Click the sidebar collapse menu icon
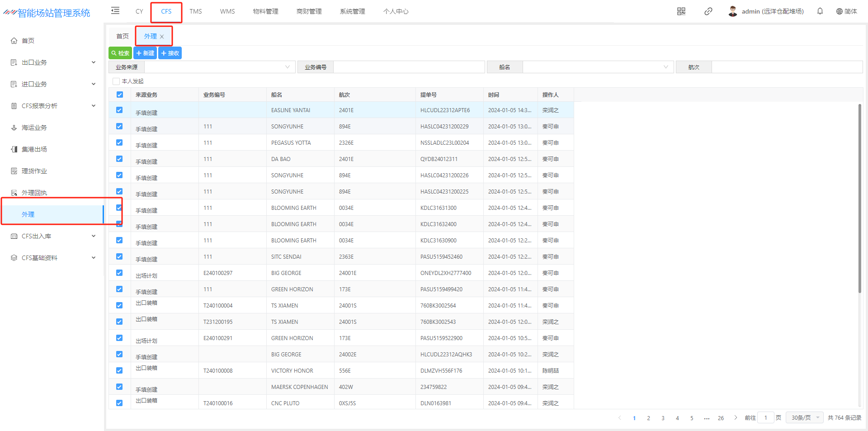868x431 pixels. 115,11
